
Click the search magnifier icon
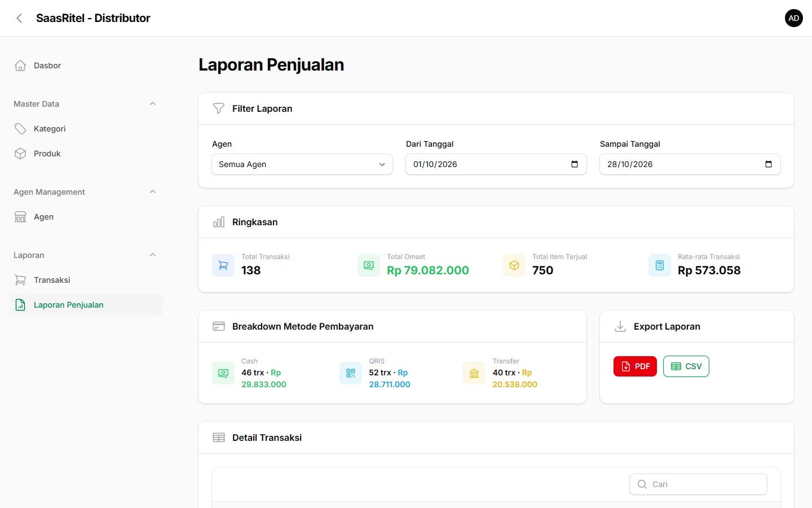point(642,484)
